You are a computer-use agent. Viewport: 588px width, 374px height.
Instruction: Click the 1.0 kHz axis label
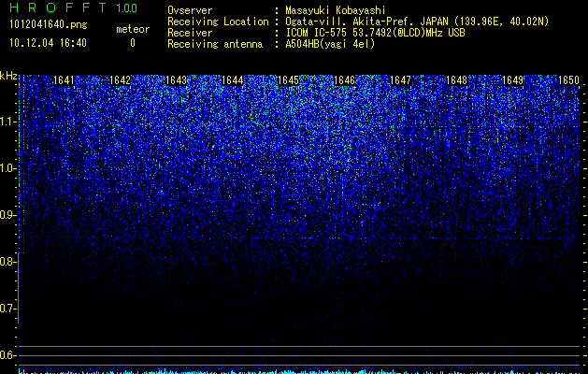tap(7, 168)
